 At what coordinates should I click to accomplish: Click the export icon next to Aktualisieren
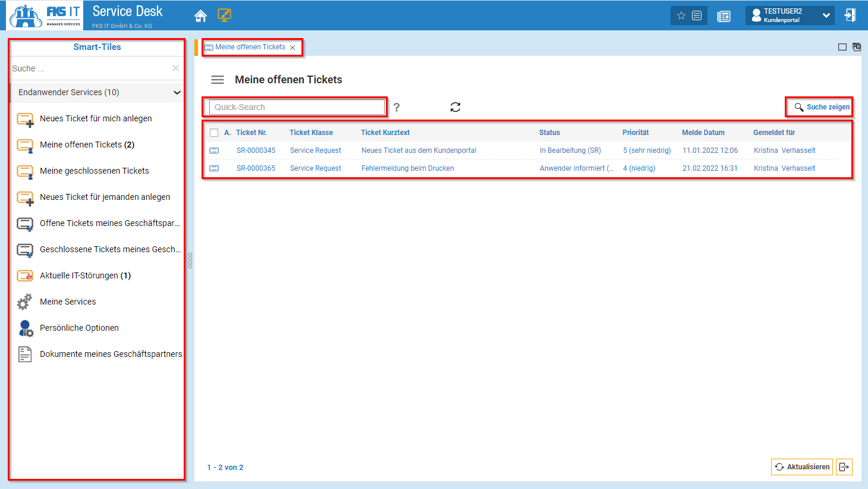tap(844, 467)
